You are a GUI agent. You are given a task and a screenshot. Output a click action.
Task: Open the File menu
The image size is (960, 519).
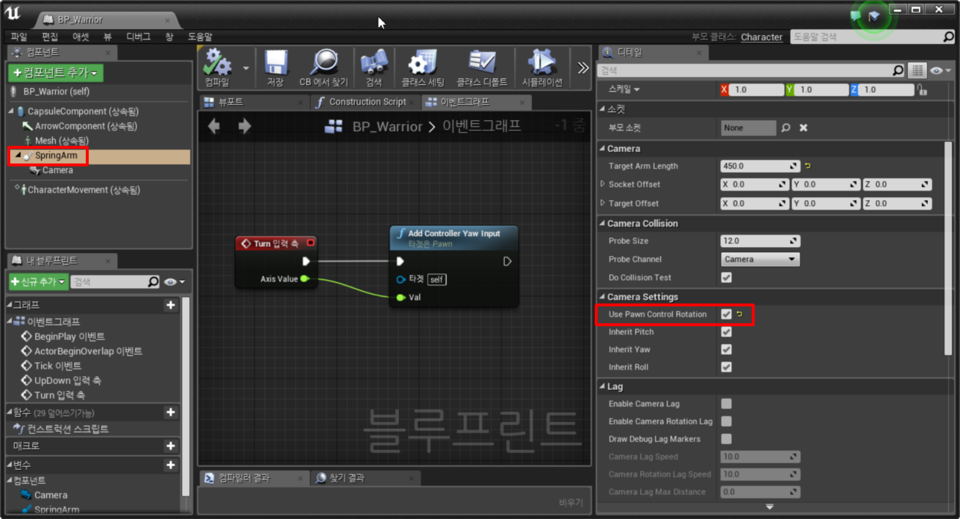19,37
